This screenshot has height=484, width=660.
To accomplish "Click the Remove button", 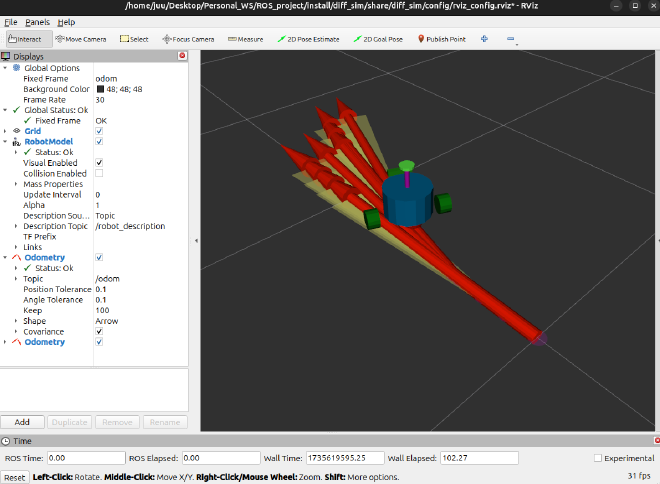I will (x=117, y=422).
